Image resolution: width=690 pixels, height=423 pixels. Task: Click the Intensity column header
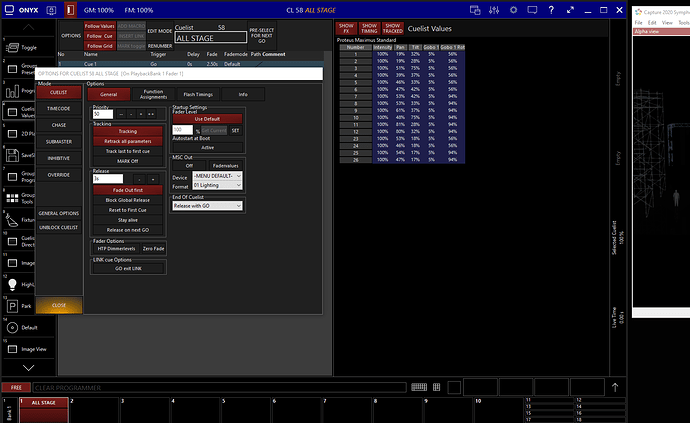[x=383, y=47]
